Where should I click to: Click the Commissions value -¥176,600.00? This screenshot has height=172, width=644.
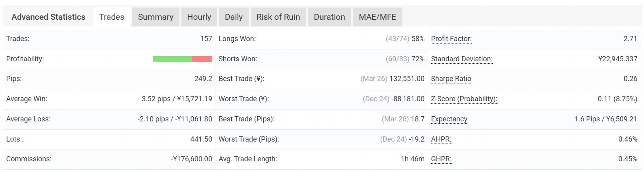tap(192, 159)
